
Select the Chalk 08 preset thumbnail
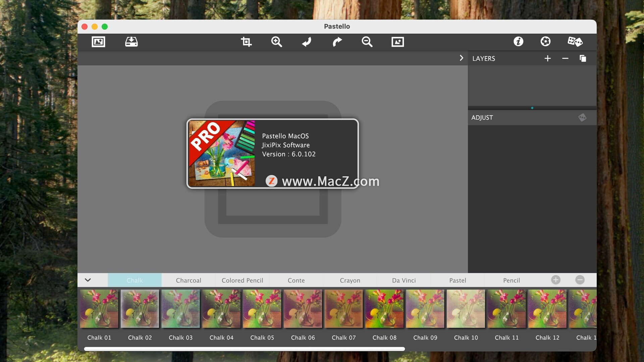[384, 309]
